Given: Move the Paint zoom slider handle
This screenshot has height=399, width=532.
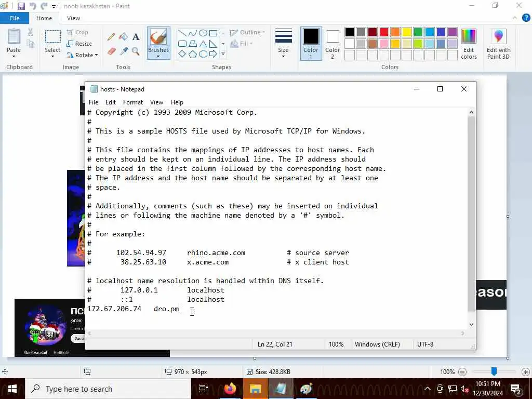Looking at the screenshot, I should coord(494,371).
